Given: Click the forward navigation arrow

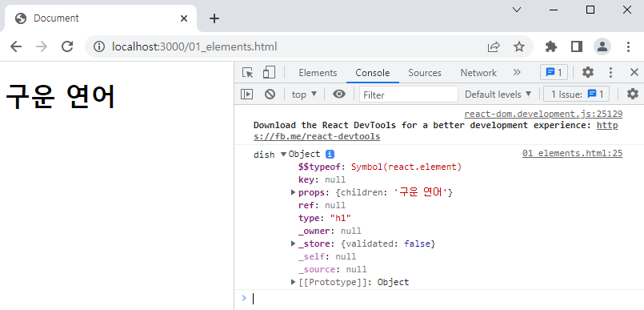Looking at the screenshot, I should pyautogui.click(x=42, y=47).
